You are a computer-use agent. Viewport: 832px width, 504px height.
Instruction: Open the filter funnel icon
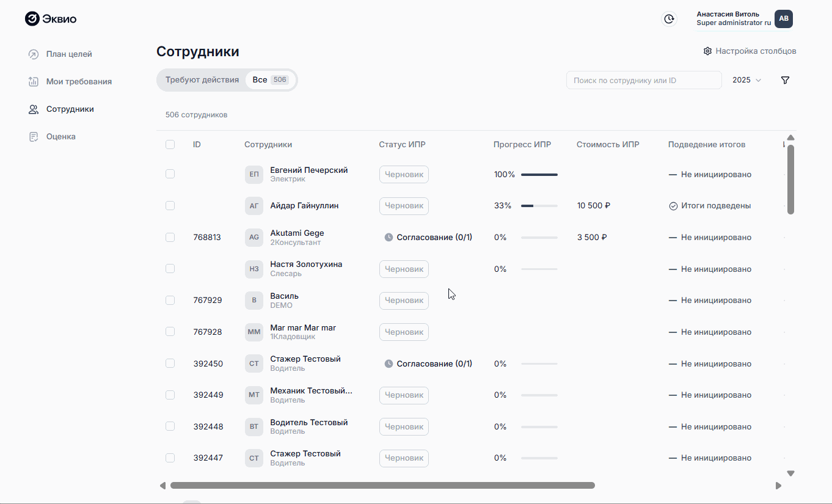click(x=785, y=80)
